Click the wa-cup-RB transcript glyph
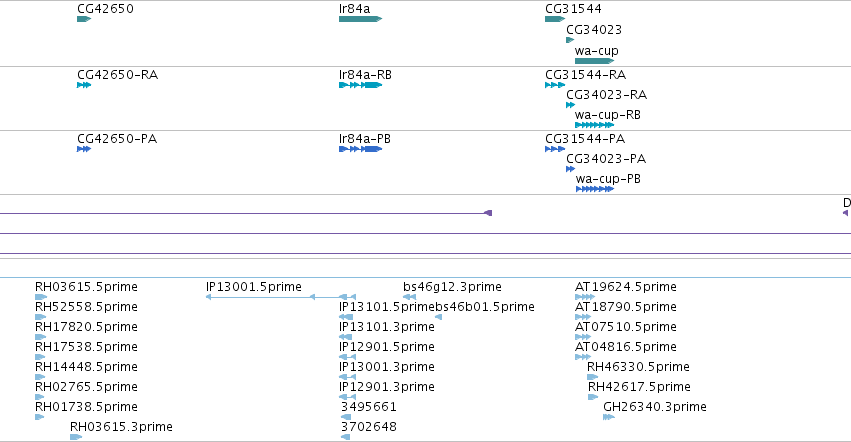 594,125
